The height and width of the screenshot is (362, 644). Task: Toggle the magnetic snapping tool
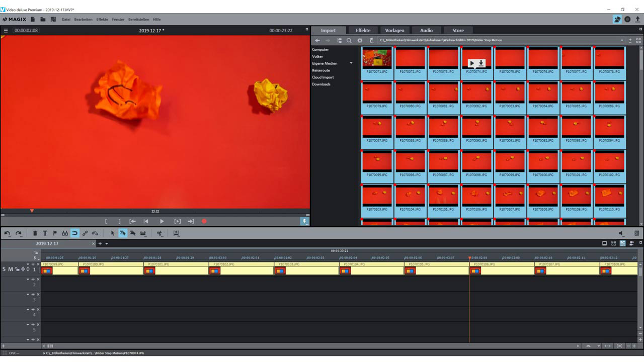click(x=75, y=233)
